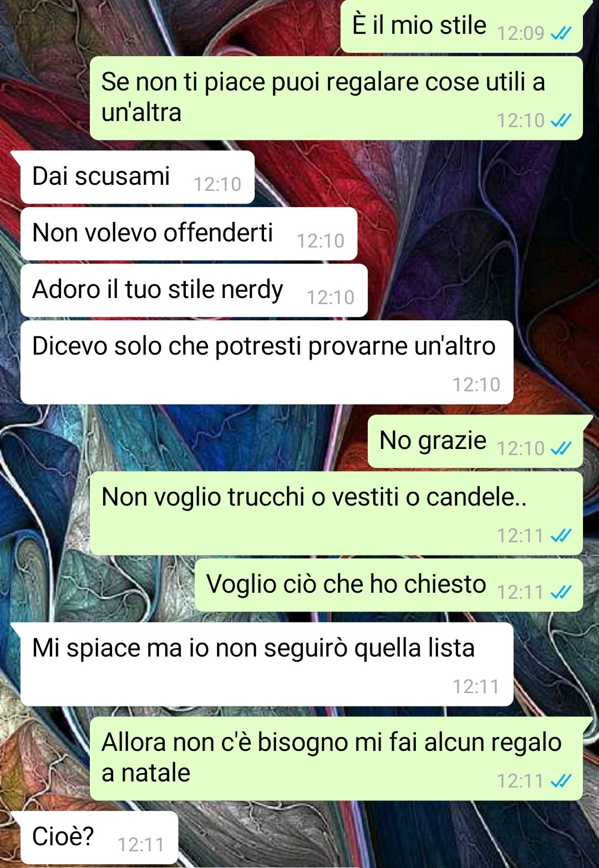Tap 'Mi spiace ma io non seguirò' message
The image size is (599, 868).
pos(267,664)
